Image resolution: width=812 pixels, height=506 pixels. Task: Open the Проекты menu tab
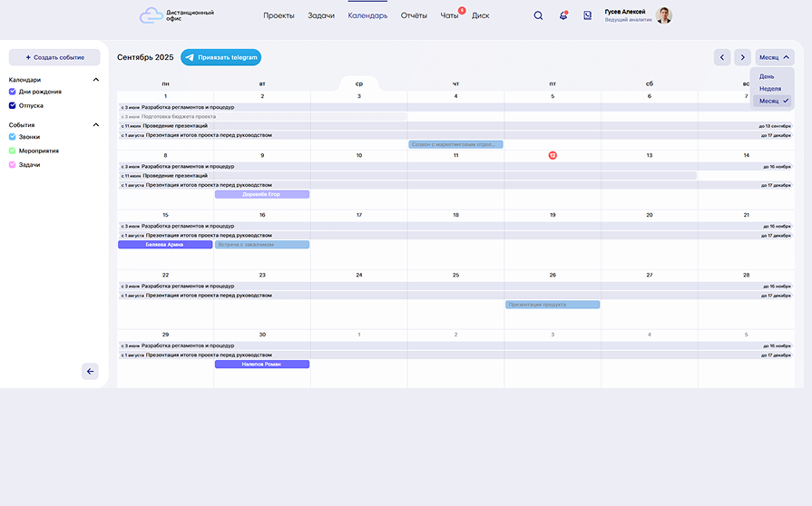point(279,15)
